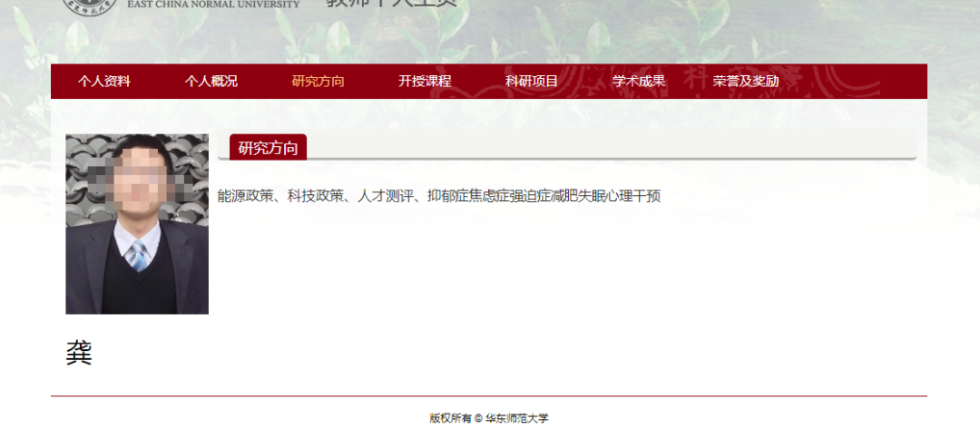The width and height of the screenshot is (980, 429).
Task: Click the teacher name 龚 below photo
Action: coord(79,353)
